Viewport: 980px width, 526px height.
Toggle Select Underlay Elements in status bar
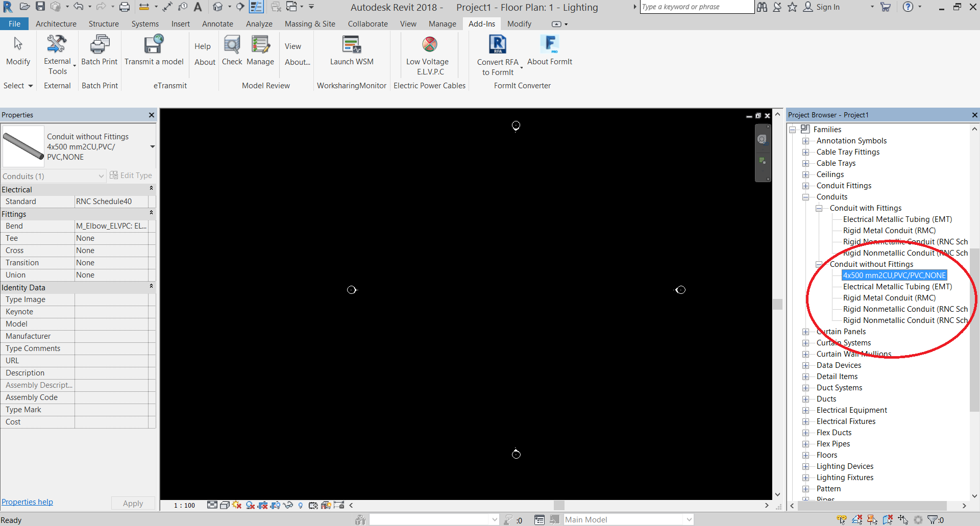[857, 519]
